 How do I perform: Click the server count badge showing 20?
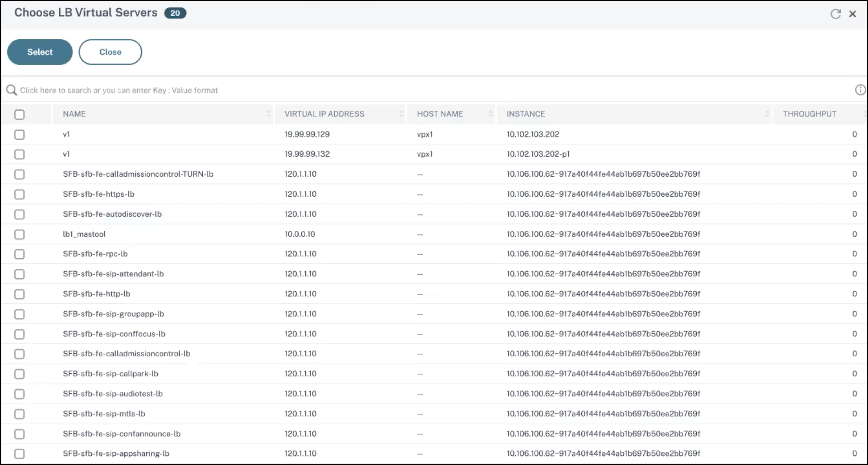tap(175, 13)
